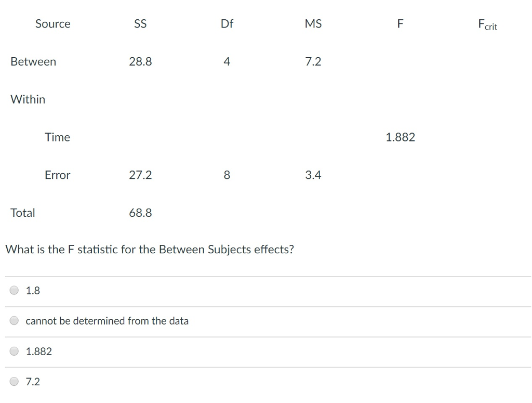The image size is (532, 403).
Task: Select the radio button for 'cannot be determined from the data'
Action: click(14, 320)
